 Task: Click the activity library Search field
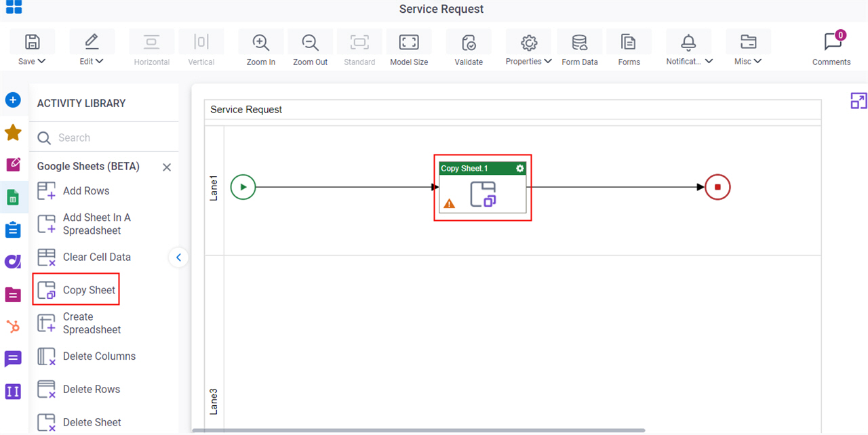click(x=104, y=138)
